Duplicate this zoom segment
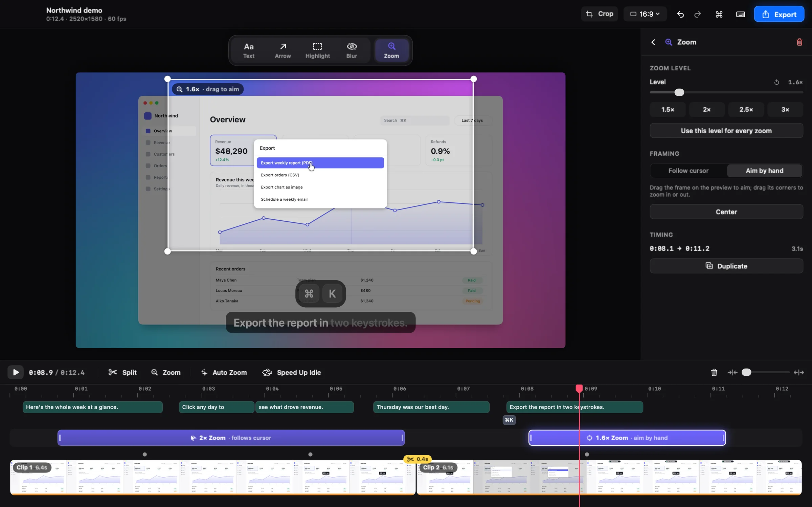812x507 pixels. (726, 266)
